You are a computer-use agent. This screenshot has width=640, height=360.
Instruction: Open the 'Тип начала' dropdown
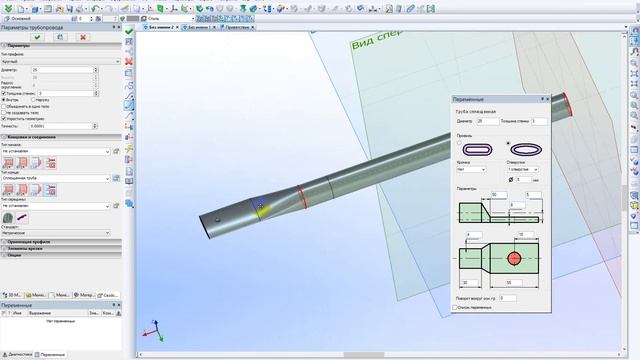pyautogui.click(x=56, y=151)
